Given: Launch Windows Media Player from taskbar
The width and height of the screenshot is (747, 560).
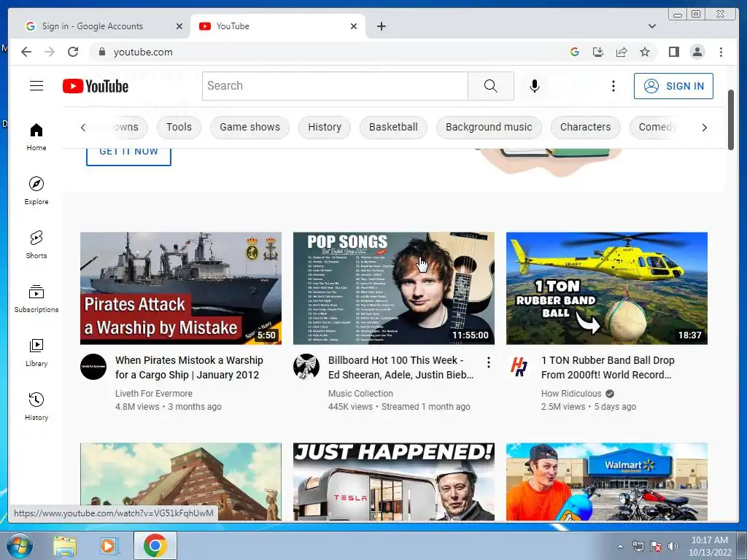Looking at the screenshot, I should pyautogui.click(x=109, y=546).
